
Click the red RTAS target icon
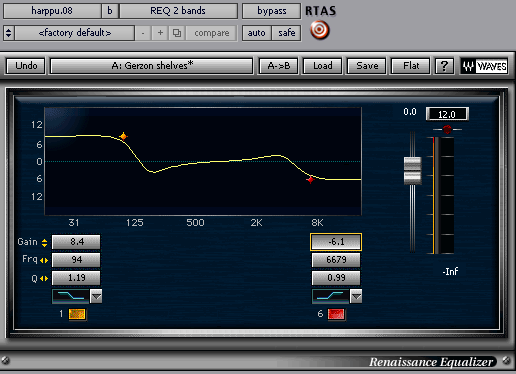(319, 30)
